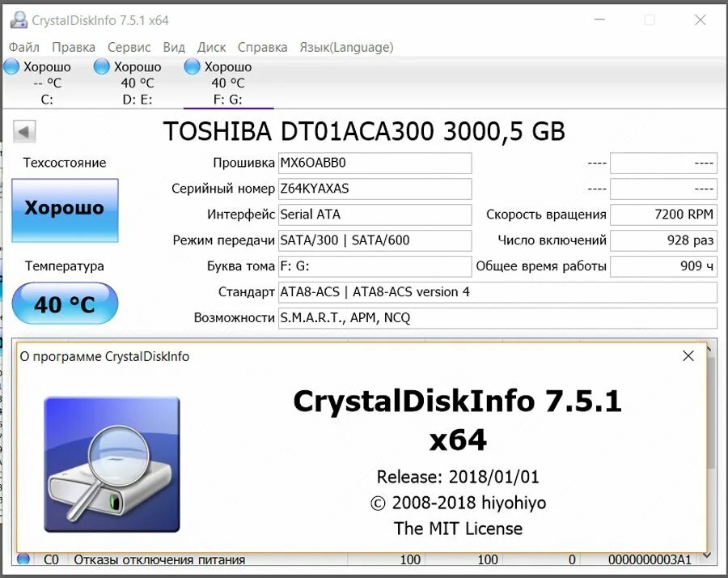Click the Режим передачи label
This screenshot has width=728, height=578.
[223, 240]
